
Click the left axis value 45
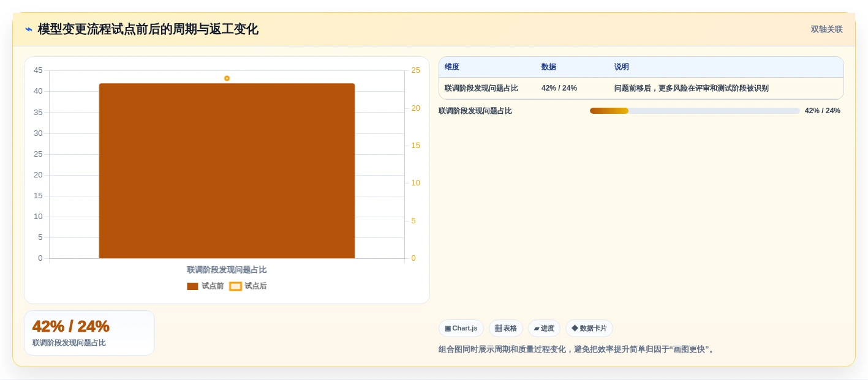pyautogui.click(x=38, y=70)
